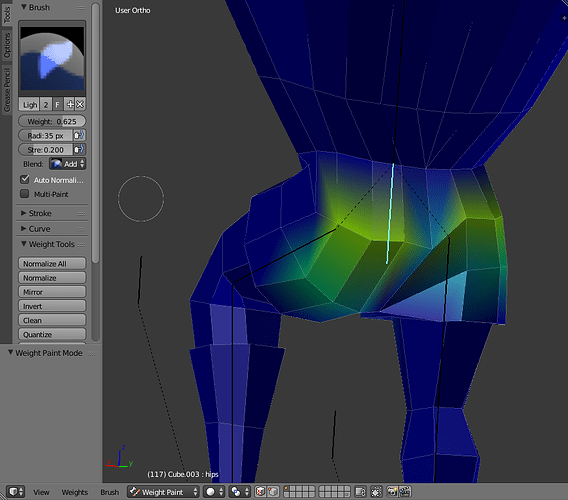Expand the Curve panel
Image resolution: width=568 pixels, height=500 pixels.
[24, 229]
